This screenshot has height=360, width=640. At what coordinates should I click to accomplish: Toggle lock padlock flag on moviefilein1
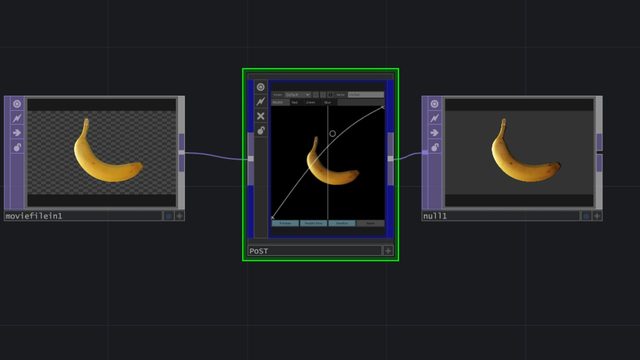pyautogui.click(x=17, y=147)
